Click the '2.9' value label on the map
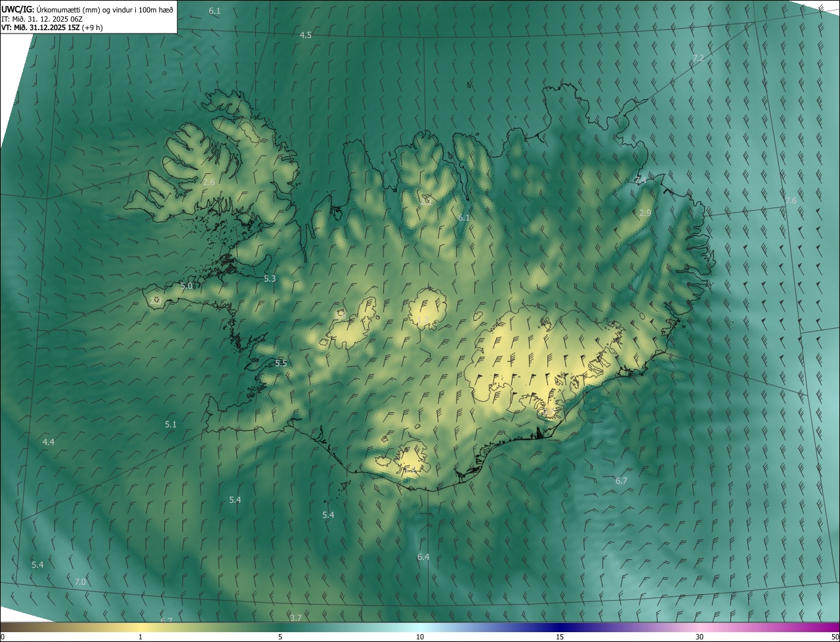Viewport: 840px width, 642px height. [x=645, y=213]
